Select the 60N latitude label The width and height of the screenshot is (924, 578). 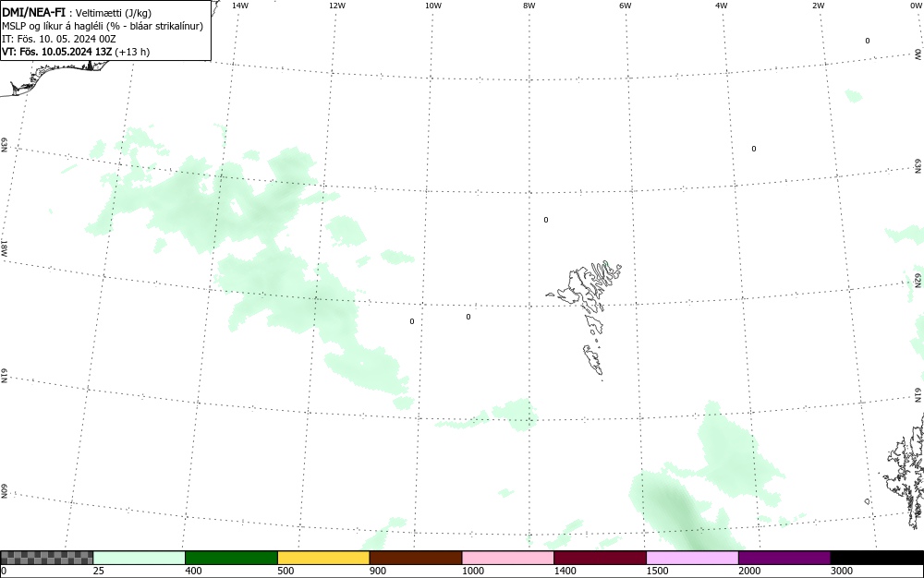click(4, 492)
